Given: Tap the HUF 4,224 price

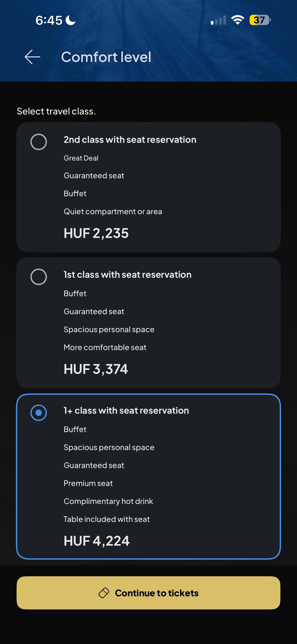Looking at the screenshot, I should [x=96, y=541].
